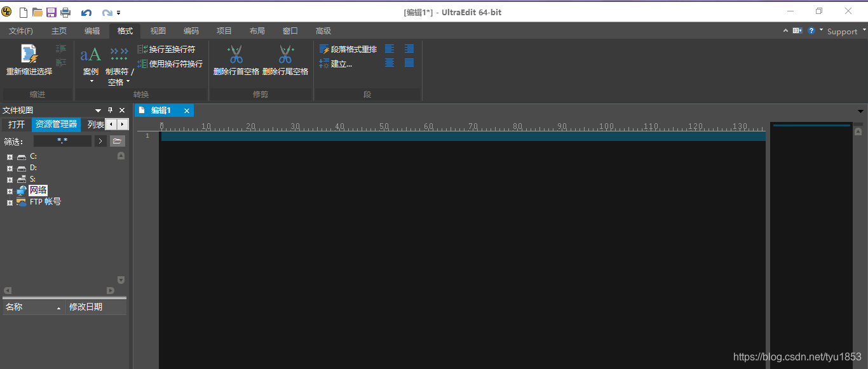Click the increase indent icon in 缩进 group

pos(61,49)
